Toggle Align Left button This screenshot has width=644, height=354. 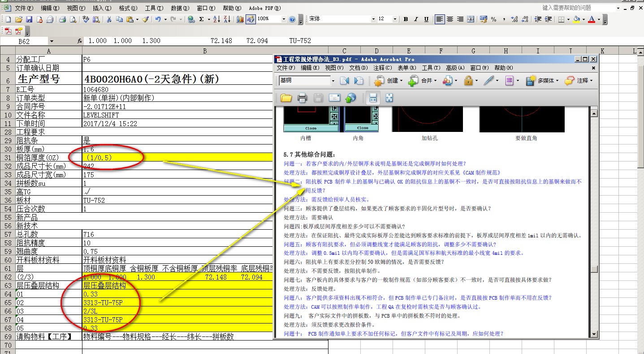click(x=440, y=19)
